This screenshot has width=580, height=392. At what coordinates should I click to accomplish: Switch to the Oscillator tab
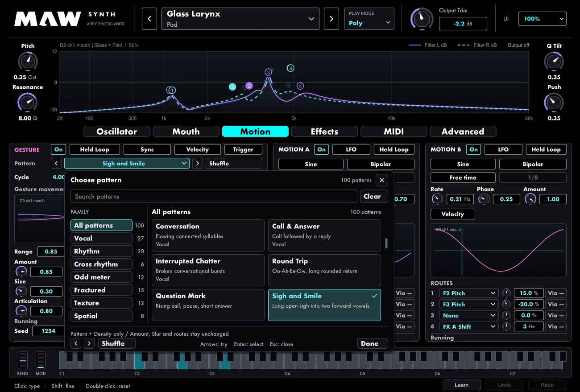(117, 132)
